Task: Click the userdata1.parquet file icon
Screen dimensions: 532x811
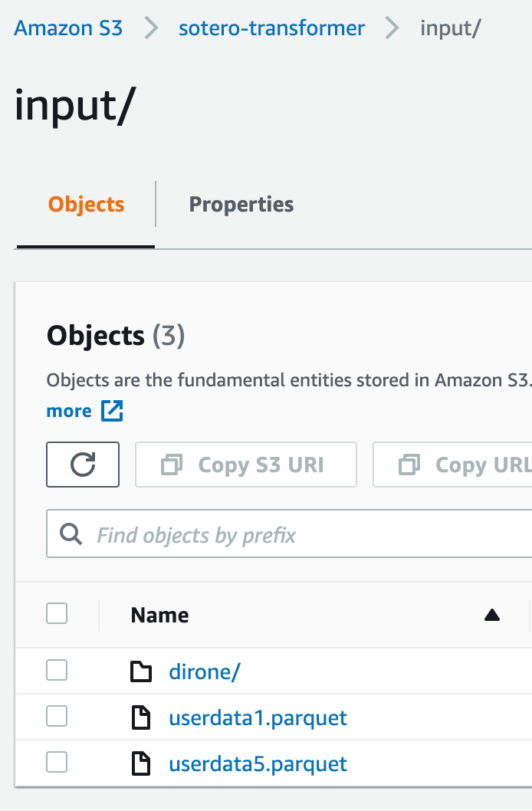Action: (x=140, y=718)
